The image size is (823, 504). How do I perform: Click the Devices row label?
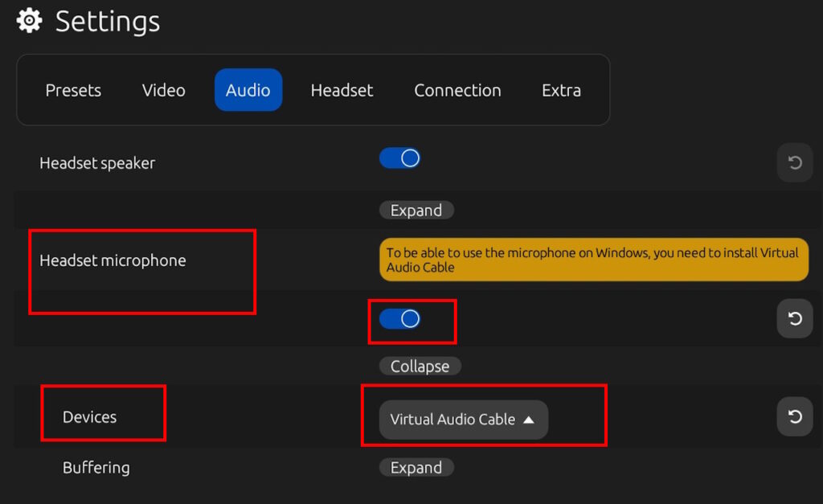tap(91, 417)
